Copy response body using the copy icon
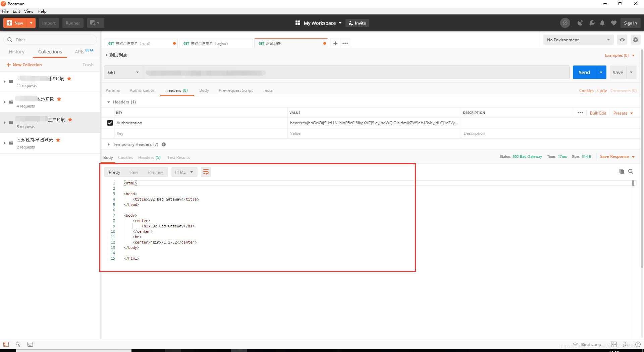The image size is (644, 352). pos(622,171)
